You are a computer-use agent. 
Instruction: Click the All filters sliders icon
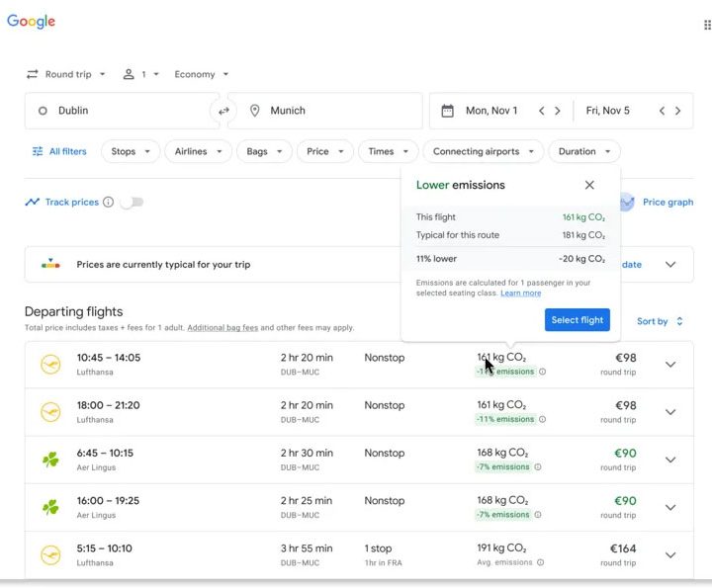(x=38, y=151)
